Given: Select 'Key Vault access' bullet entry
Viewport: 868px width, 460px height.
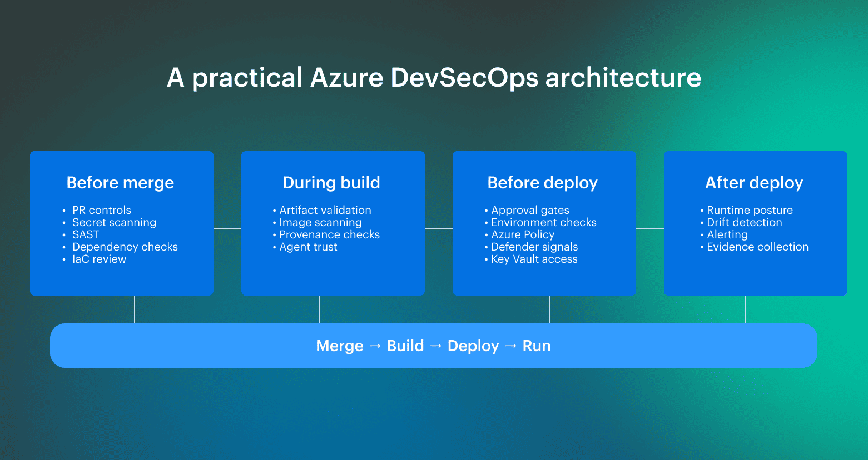Looking at the screenshot, I should click(534, 259).
